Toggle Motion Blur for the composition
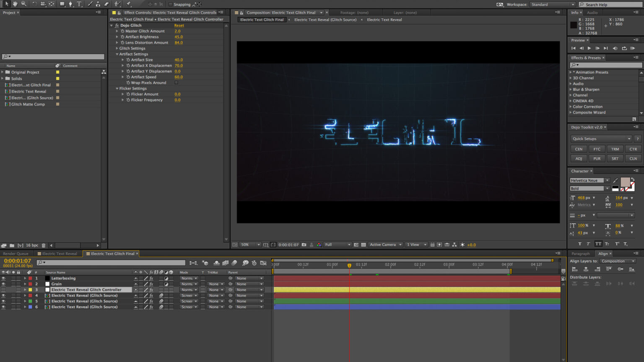 tap(235, 263)
